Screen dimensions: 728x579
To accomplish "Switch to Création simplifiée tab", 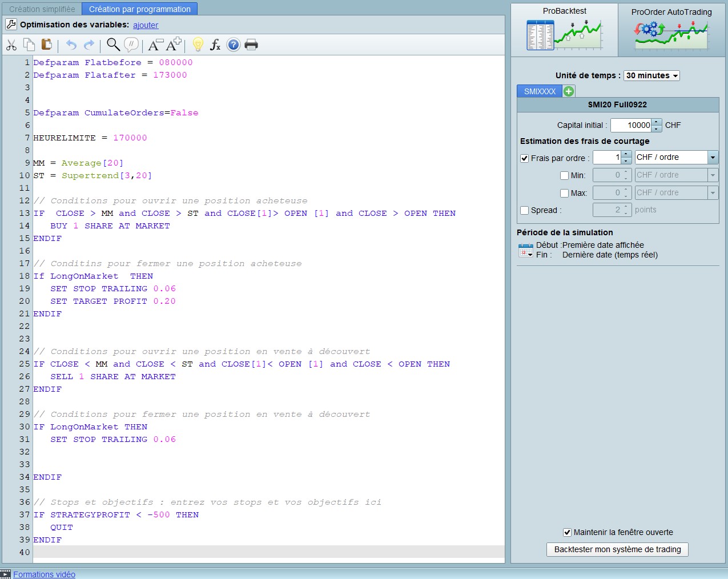I will pos(42,9).
